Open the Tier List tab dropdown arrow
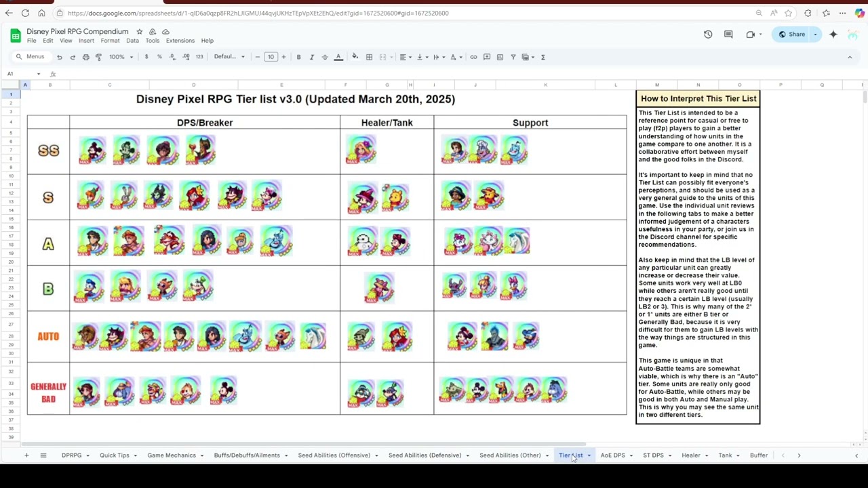The height and width of the screenshot is (488, 868). pos(589,455)
